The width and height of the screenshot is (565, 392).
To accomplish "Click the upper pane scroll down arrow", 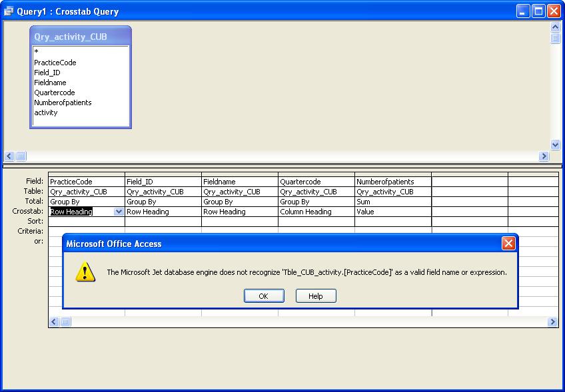I will tap(555, 144).
